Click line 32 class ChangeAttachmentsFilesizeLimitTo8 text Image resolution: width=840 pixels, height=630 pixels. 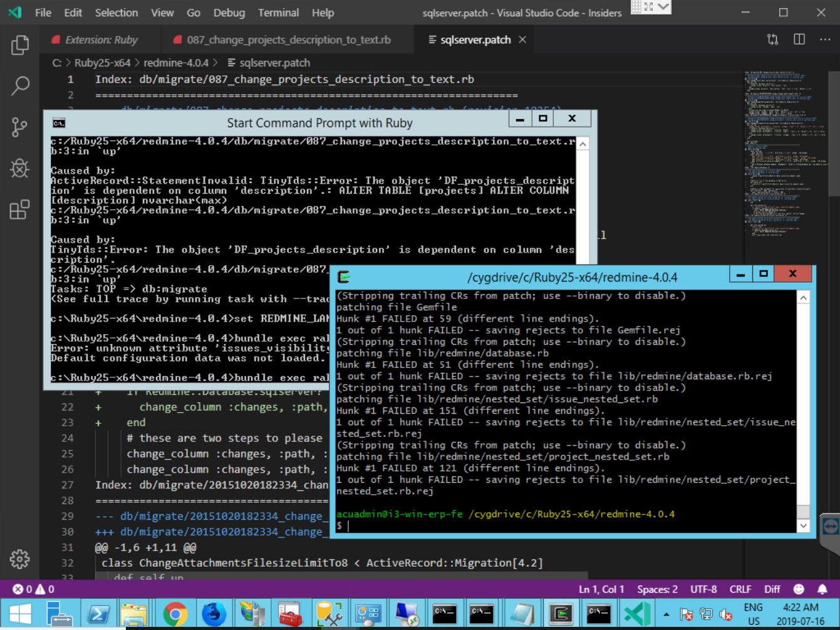322,562
